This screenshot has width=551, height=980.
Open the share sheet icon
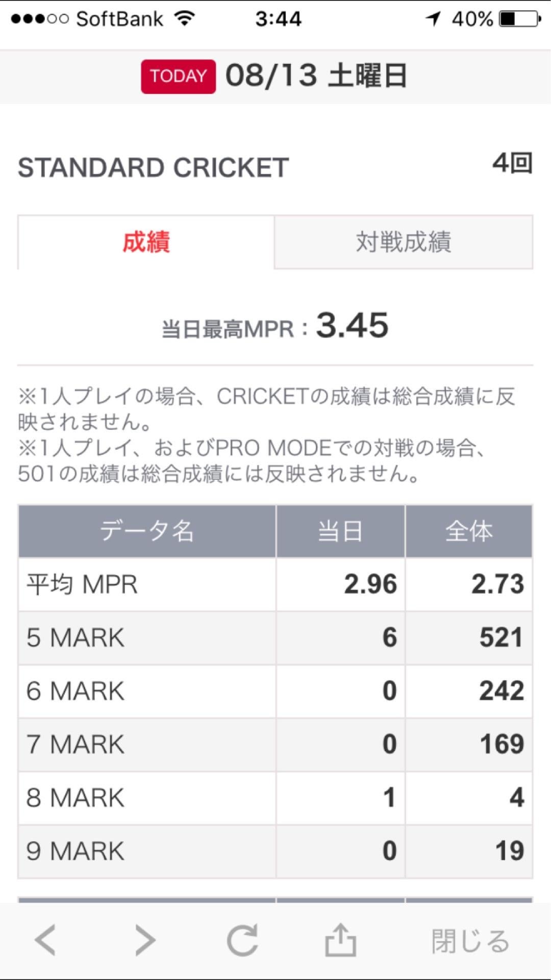tap(340, 940)
